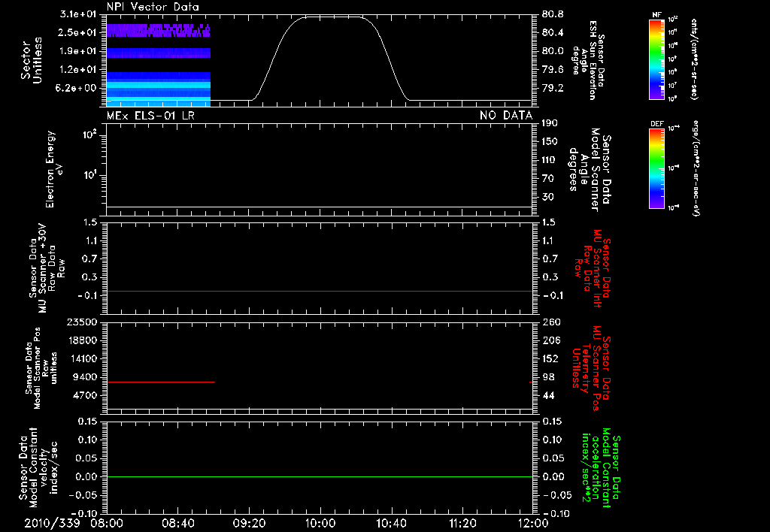770x532 pixels.
Task: Click the "206" telemetry axis value
Action: click(550, 340)
